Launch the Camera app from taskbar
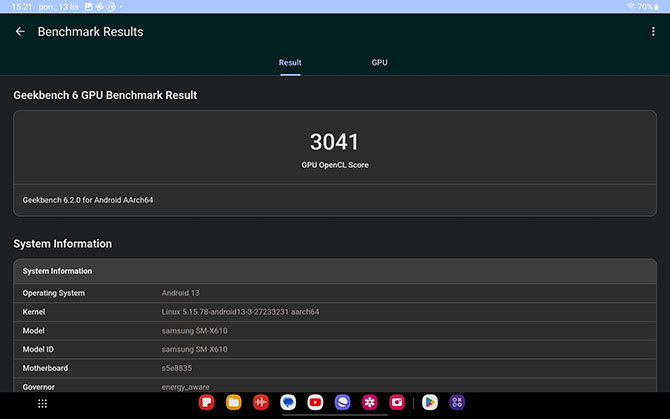This screenshot has width=670, height=419. point(397,402)
